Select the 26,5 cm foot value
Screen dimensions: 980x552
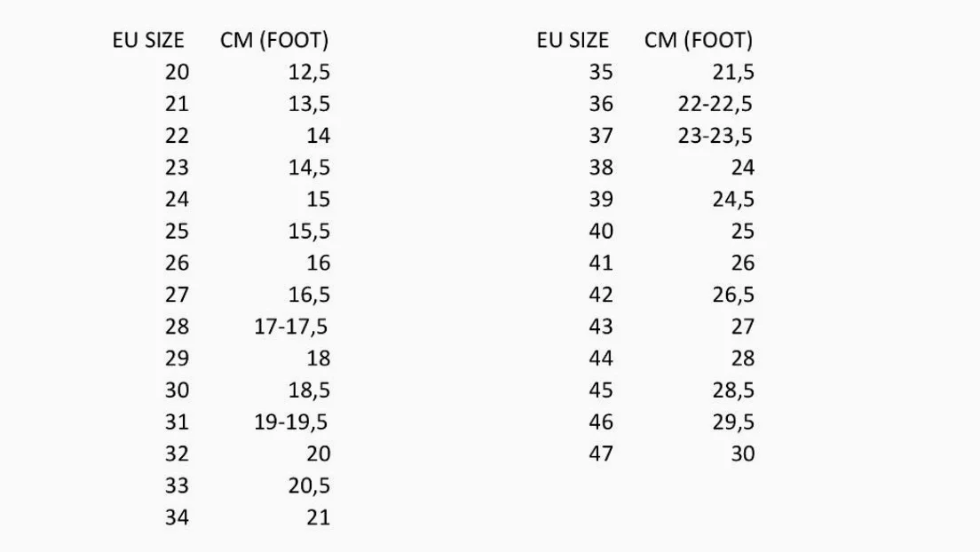click(733, 295)
